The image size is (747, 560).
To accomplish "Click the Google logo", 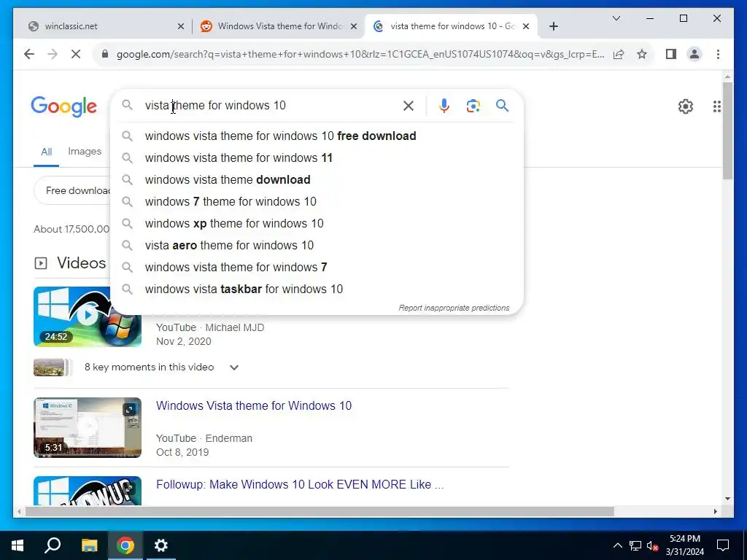I will click(64, 106).
